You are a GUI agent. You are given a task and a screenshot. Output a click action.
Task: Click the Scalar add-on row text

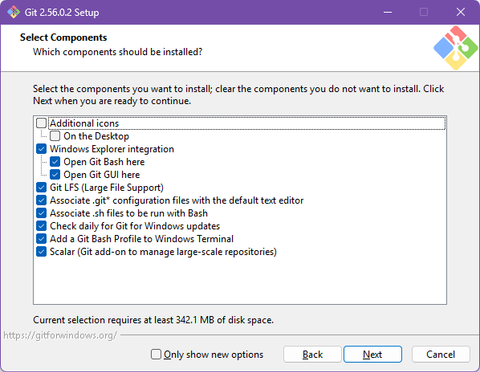(x=163, y=252)
